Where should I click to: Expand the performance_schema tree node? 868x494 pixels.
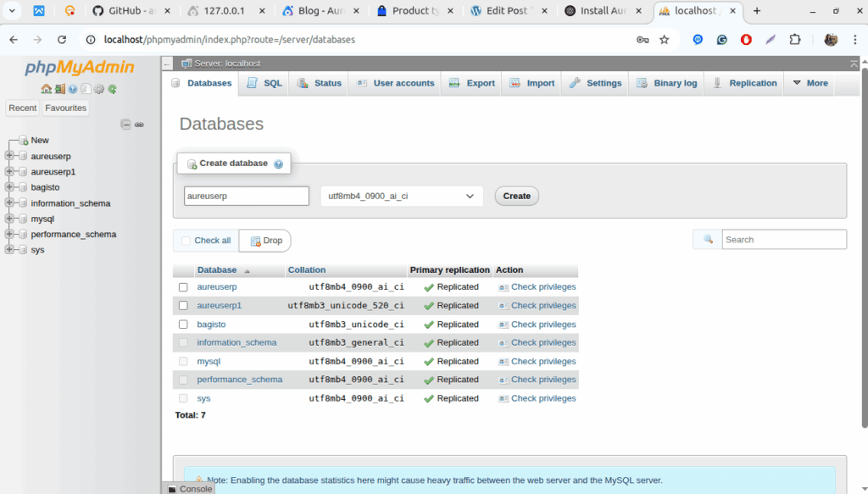coord(9,234)
